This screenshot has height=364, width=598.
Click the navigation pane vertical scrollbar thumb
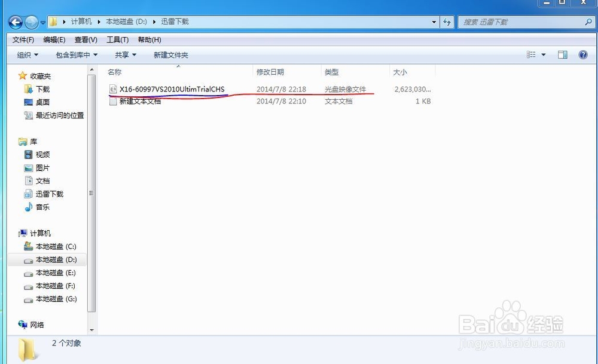91,194
